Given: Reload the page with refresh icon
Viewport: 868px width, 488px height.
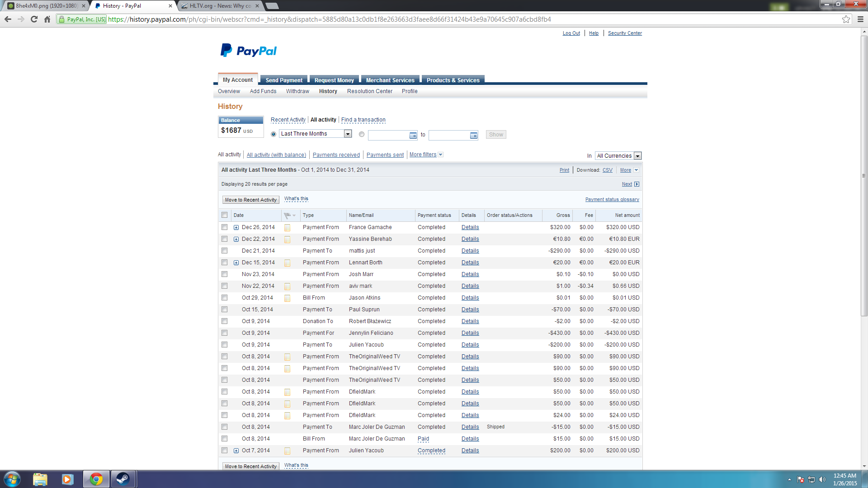Looking at the screenshot, I should (x=34, y=19).
